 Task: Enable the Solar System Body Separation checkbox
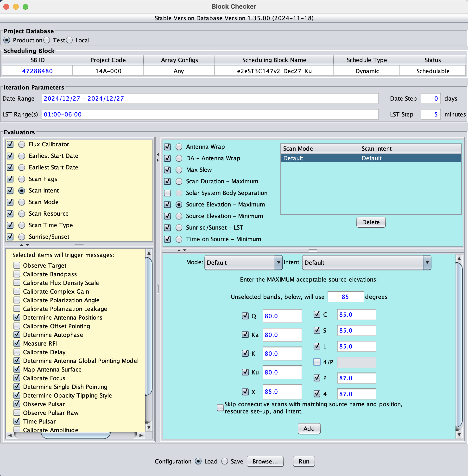167,193
